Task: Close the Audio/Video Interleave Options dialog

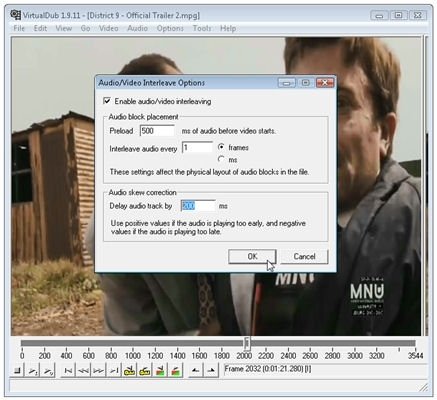Action: pyautogui.click(x=325, y=82)
